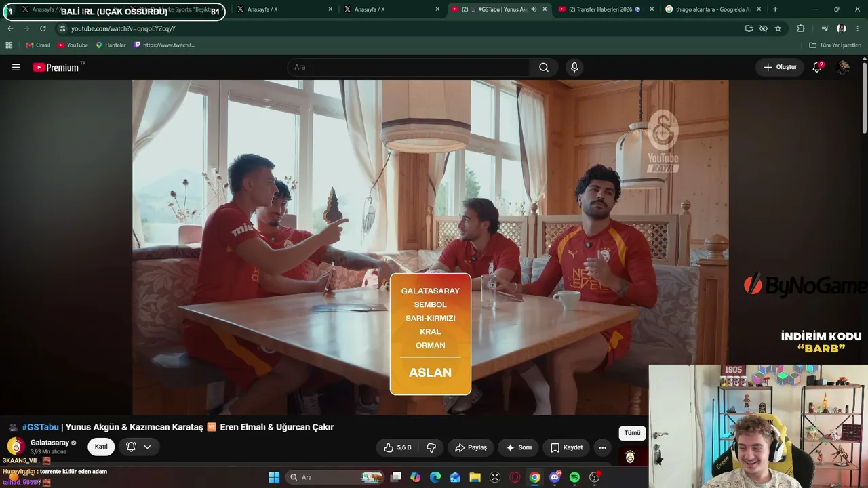The image size is (868, 488).
Task: Switch to the third Anasayfa / X tab
Action: click(x=284, y=9)
